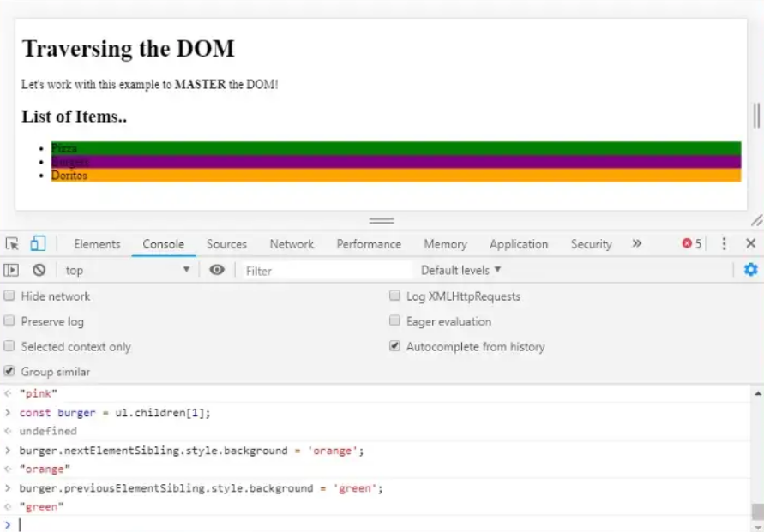Viewport: 764px width, 532px height.
Task: Click the orange Doritos list item
Action: [x=394, y=176]
